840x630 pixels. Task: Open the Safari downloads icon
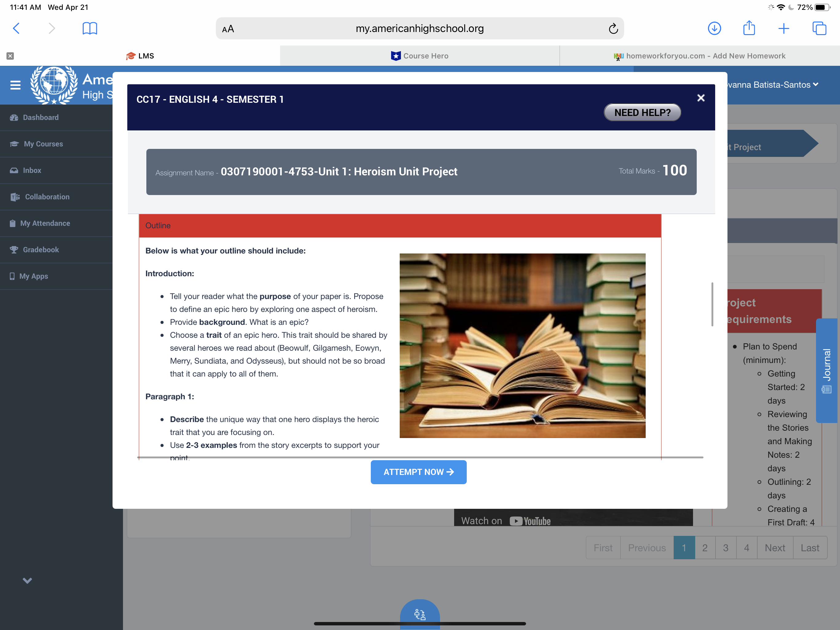point(714,28)
